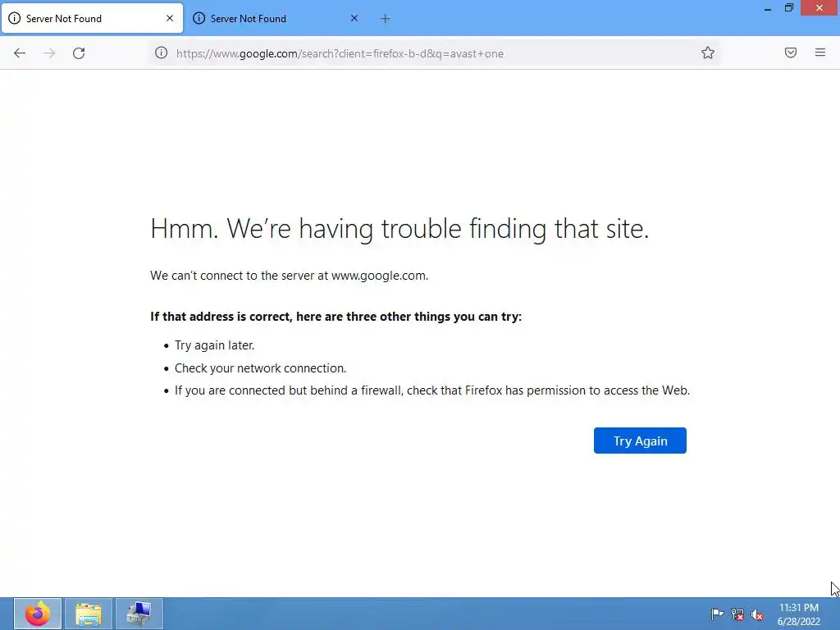Click the muted volume tray icon
This screenshot has width=840, height=630.
coord(757,614)
